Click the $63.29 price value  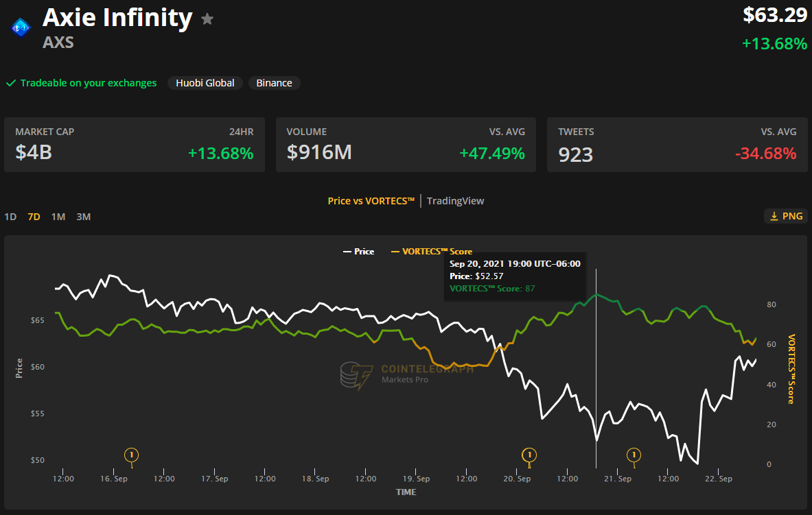(775, 15)
